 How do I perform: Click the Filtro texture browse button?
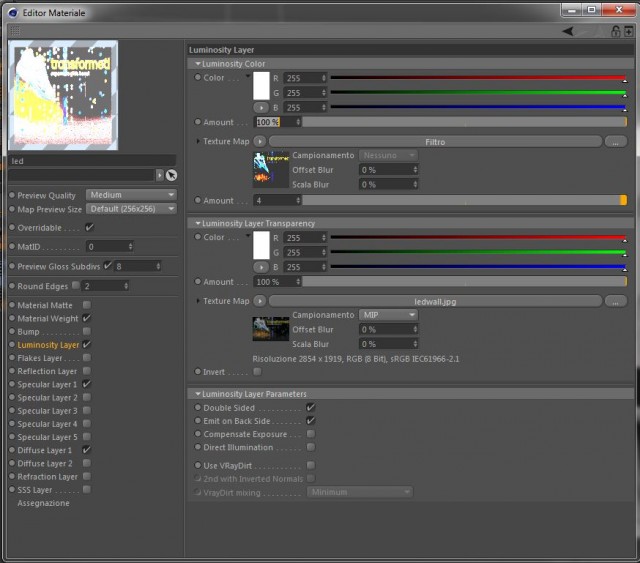click(615, 142)
